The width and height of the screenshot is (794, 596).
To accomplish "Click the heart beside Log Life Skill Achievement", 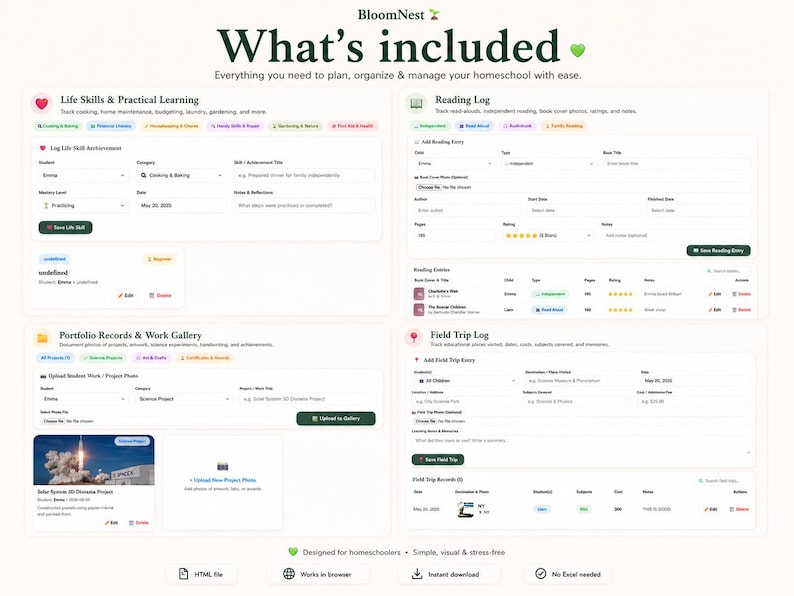I will 43,148.
